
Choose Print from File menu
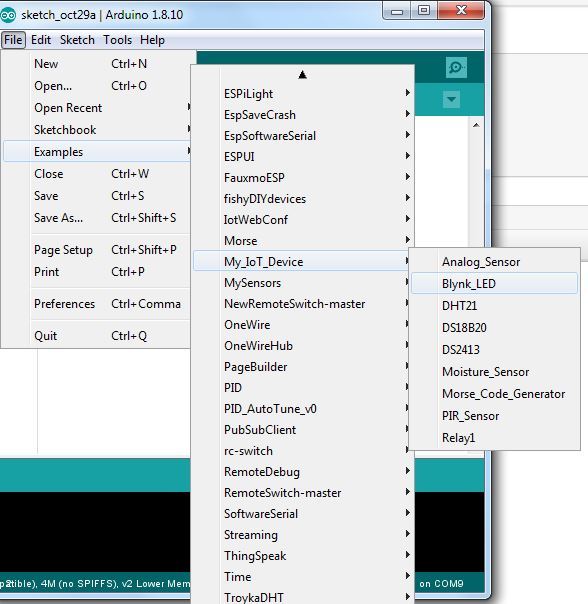(x=96, y=272)
